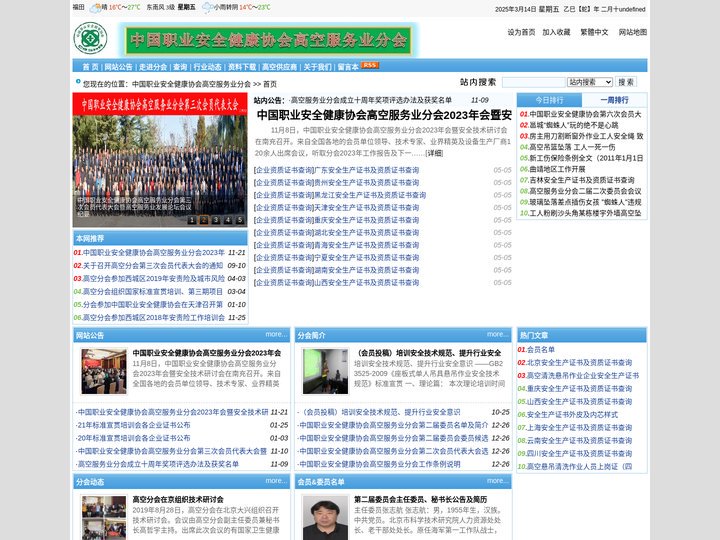Screen dimensions: 720x540
Task: Go to slide 2 of the photo slideshow
Action: pyautogui.click(x=204, y=220)
